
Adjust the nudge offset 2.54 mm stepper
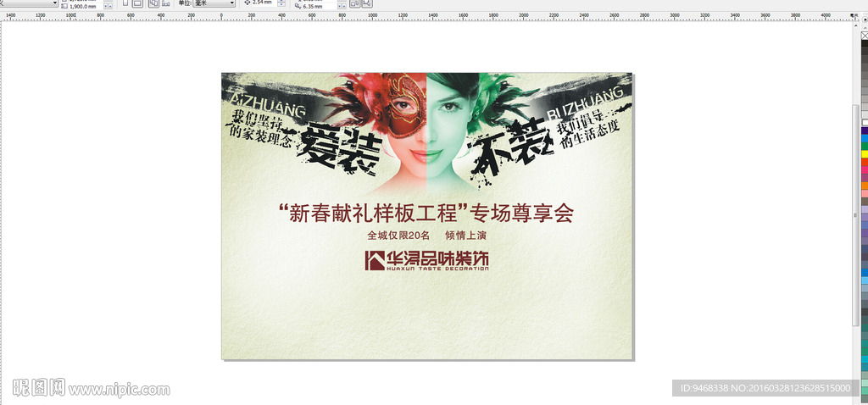point(281,3)
